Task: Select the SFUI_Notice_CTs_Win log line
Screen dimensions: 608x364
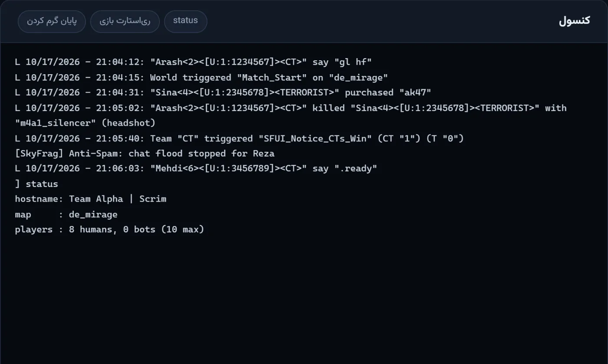Action: pos(239,138)
